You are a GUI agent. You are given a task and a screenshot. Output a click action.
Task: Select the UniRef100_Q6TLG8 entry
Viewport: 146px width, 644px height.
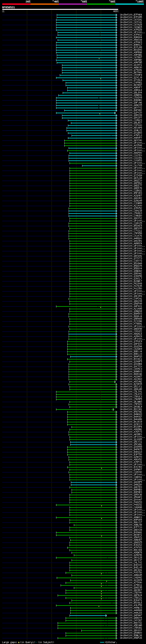(x=131, y=178)
